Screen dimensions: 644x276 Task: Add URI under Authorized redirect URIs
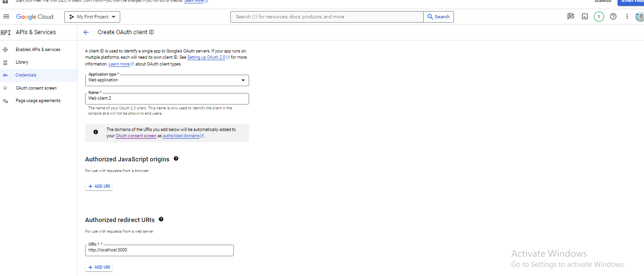[99, 267]
